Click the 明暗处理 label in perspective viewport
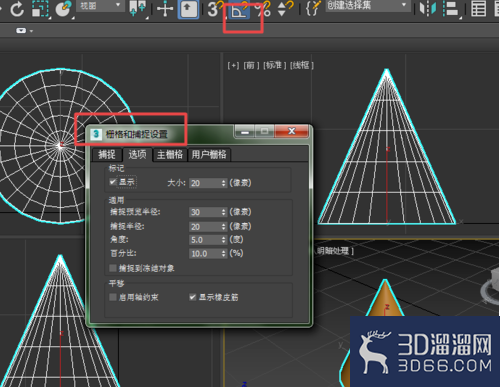500x387 pixels. [x=333, y=251]
